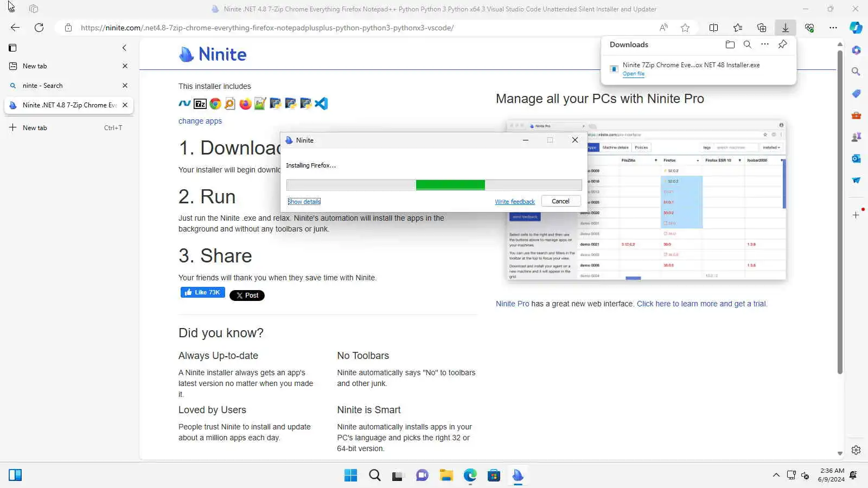The width and height of the screenshot is (868, 488).
Task: Click Open file link in Downloads
Action: [634, 74]
